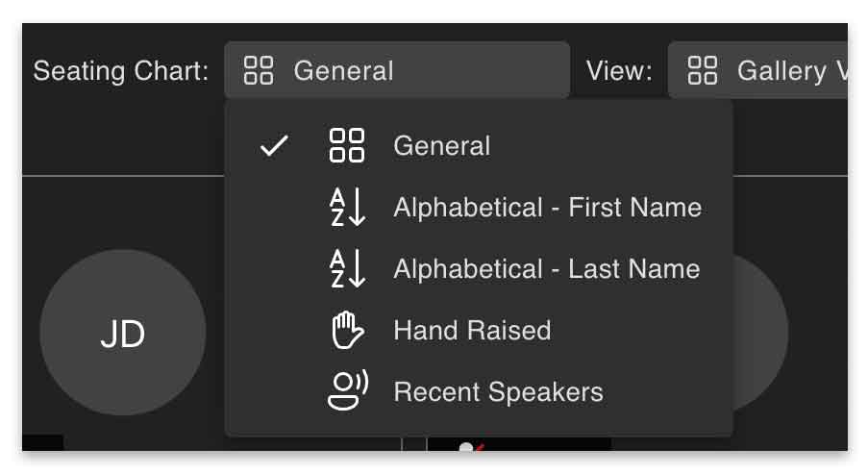This screenshot has width=868, height=474.
Task: Select Hand Raised sorting option
Action: click(479, 331)
